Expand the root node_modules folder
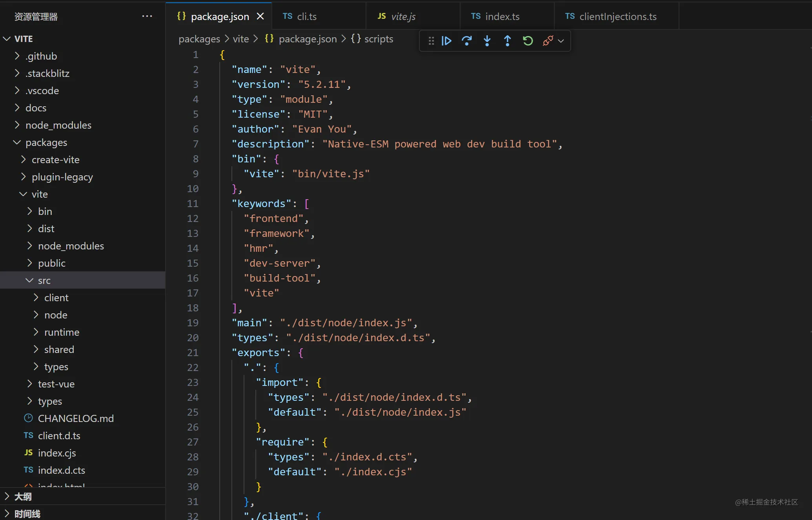This screenshot has width=812, height=520. [x=83, y=125]
